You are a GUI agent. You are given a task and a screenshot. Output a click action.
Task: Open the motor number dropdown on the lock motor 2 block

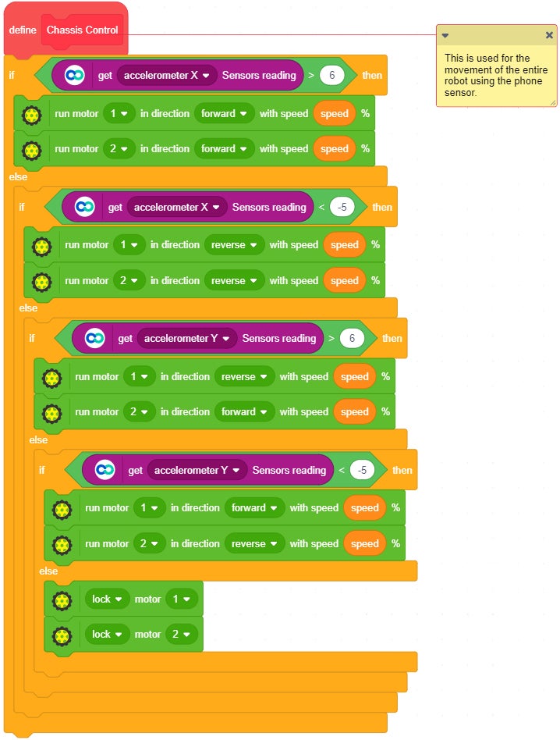click(x=181, y=635)
